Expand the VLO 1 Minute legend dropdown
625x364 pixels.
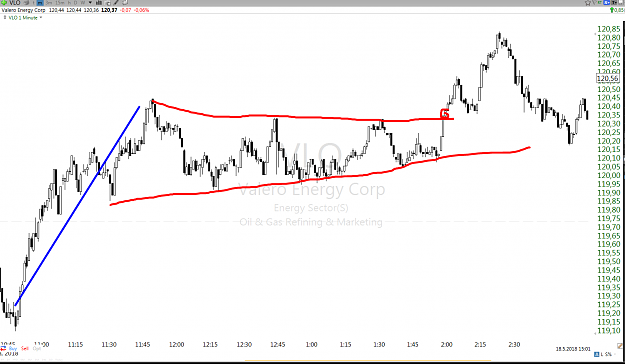41,18
